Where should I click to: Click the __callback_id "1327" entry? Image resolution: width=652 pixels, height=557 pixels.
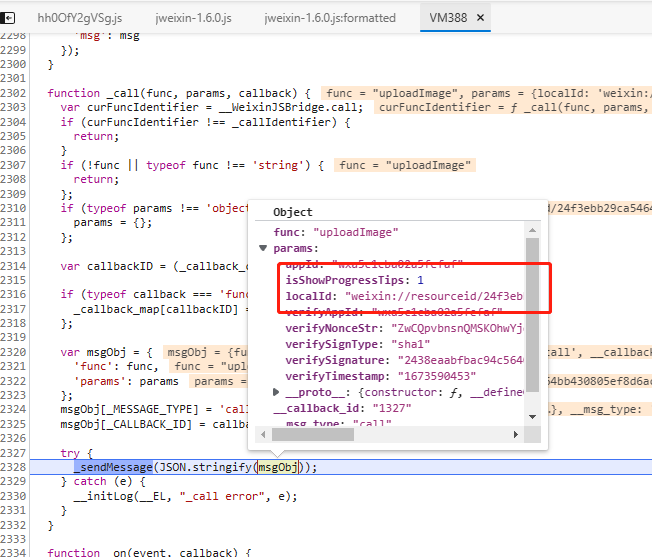[342, 409]
